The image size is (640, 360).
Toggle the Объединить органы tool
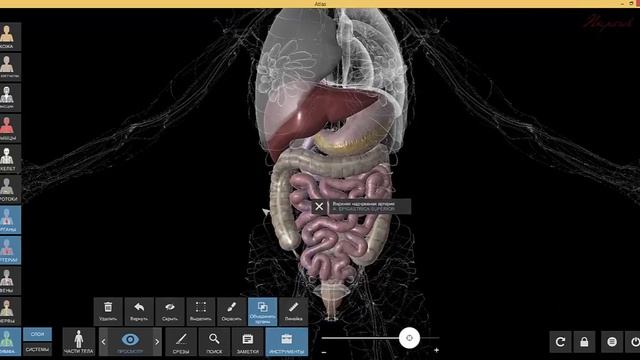[262, 311]
